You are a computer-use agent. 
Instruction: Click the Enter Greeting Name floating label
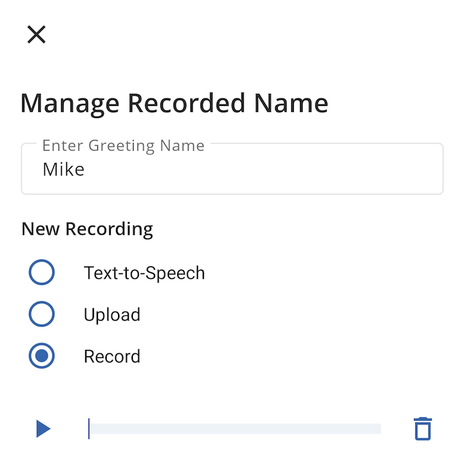pos(123,145)
